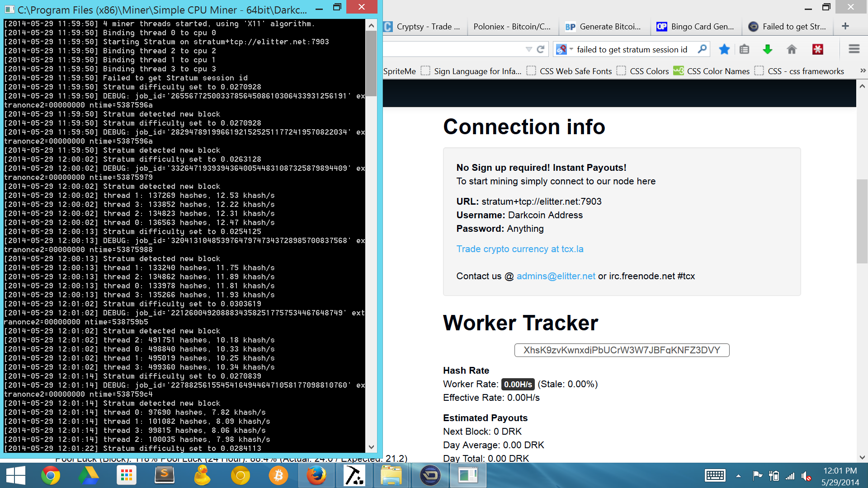The height and width of the screenshot is (488, 868).
Task: Click the browser page vertical scrollbar thumb
Action: coord(862,221)
